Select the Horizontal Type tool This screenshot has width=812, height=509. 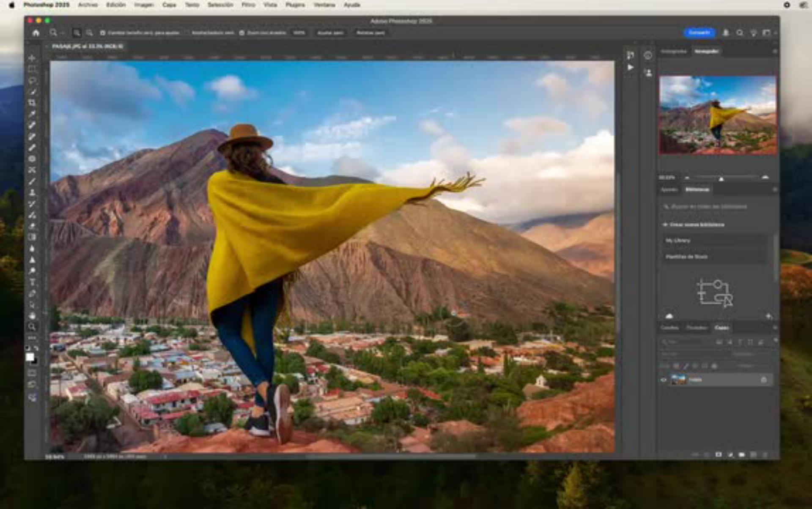tap(32, 282)
